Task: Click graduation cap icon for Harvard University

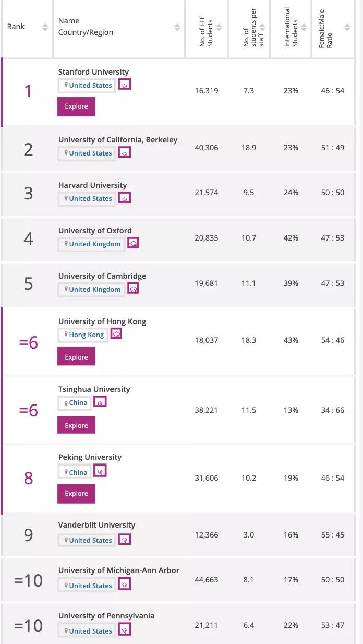Action: tap(125, 198)
